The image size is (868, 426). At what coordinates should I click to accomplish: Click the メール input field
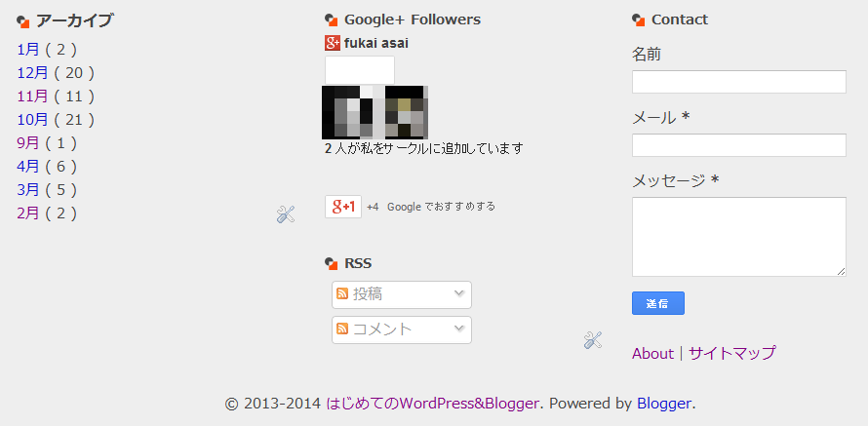739,145
